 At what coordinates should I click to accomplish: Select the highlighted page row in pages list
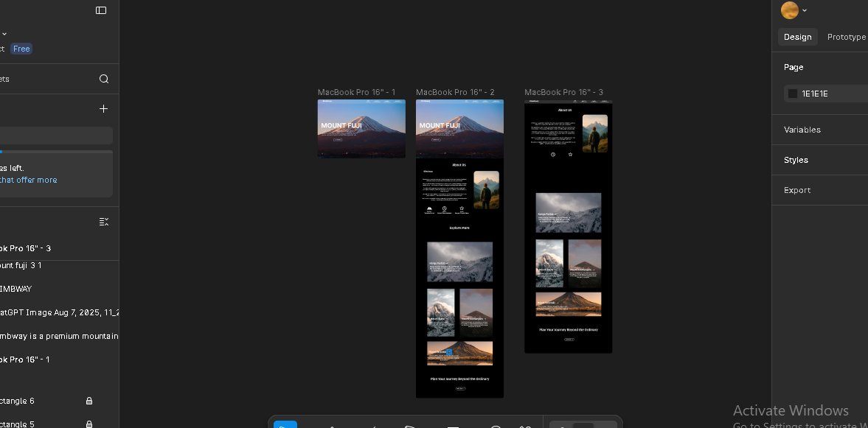[57, 136]
